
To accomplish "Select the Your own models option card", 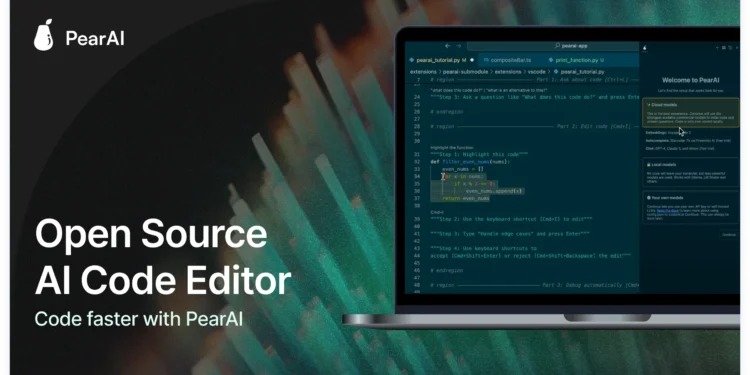I will [691, 208].
